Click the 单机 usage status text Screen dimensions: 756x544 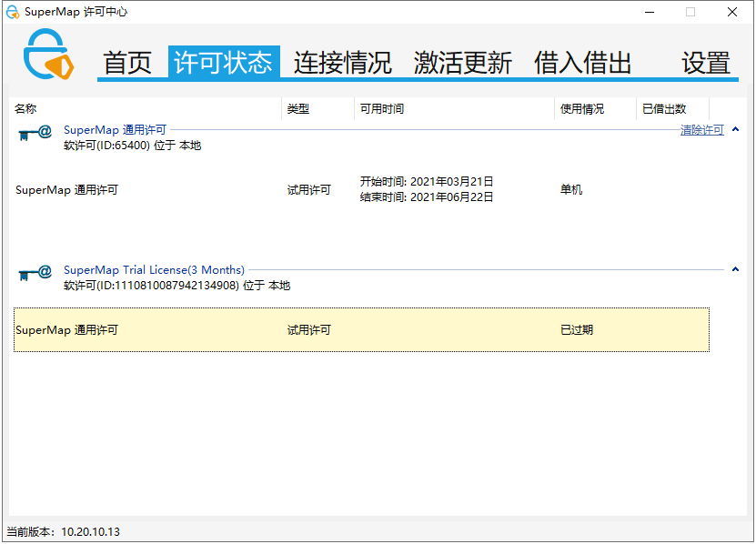point(570,189)
